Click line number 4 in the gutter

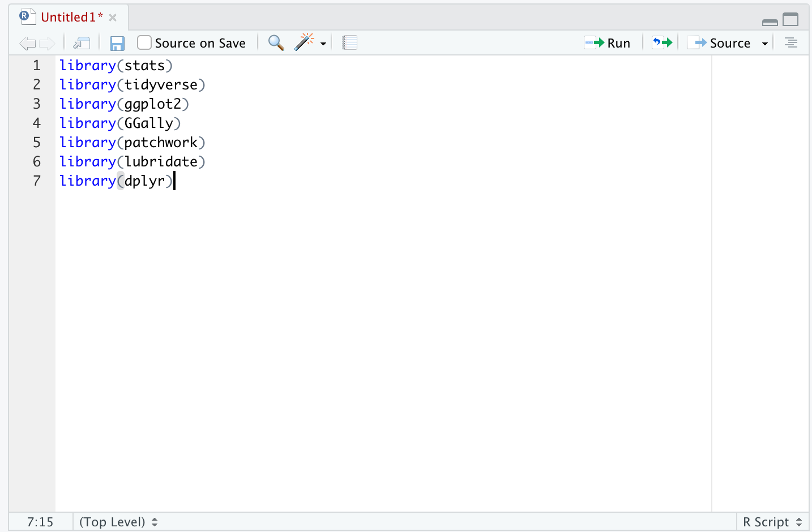click(37, 123)
